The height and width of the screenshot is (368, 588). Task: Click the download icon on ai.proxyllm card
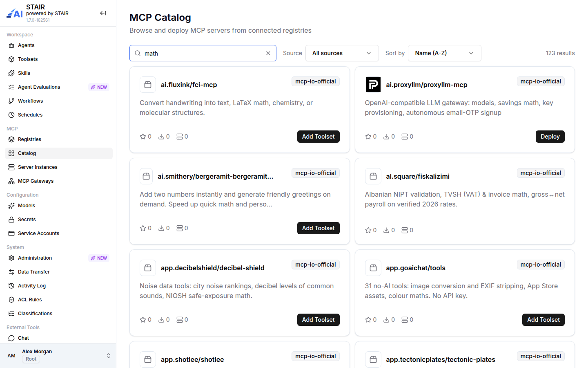[x=386, y=137]
